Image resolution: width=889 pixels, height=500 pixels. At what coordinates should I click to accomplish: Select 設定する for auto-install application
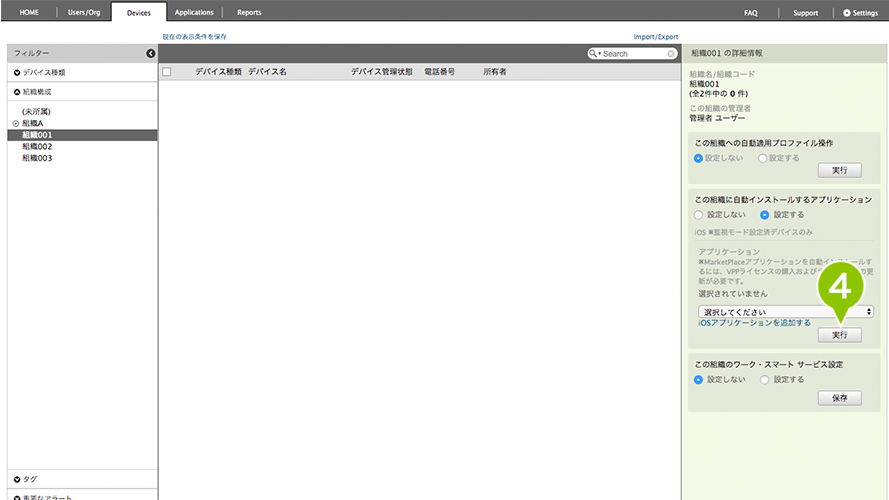[x=764, y=215]
